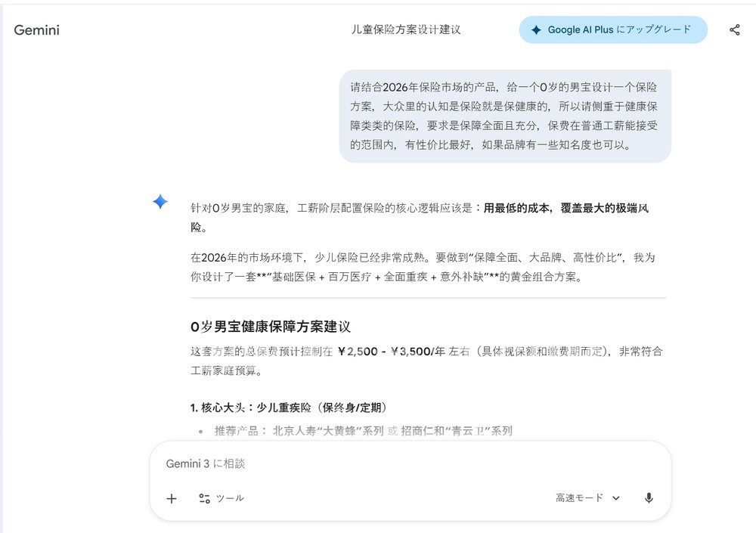Click the share conversation icon
Screen dimensions: 756x533
pyautogui.click(x=734, y=30)
